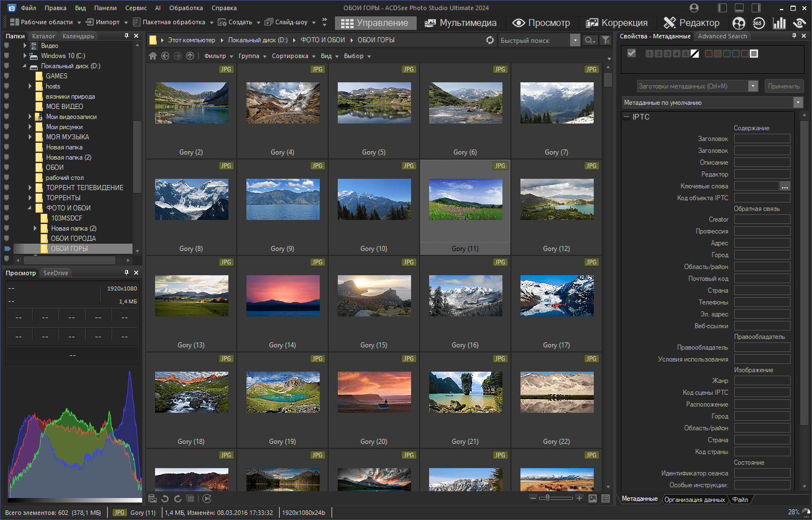
Task: Open the People mode icon
Action: (739, 23)
